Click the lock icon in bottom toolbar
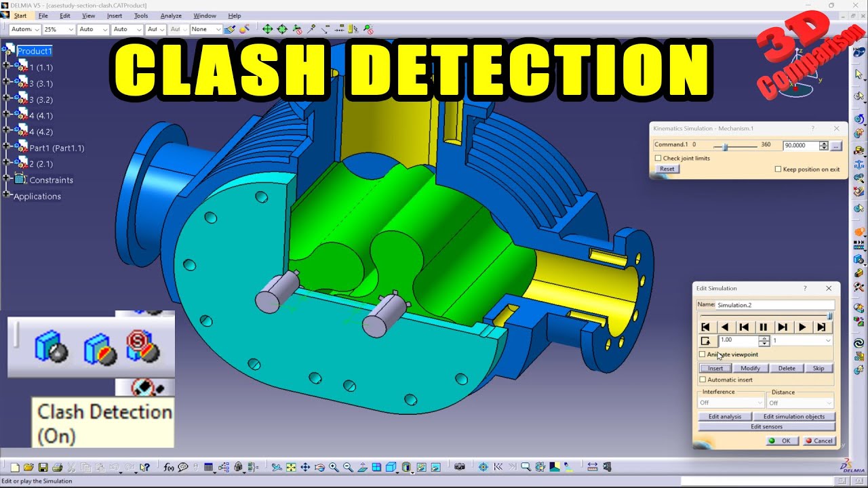Screen dimensions: 868x488 coord(239,467)
